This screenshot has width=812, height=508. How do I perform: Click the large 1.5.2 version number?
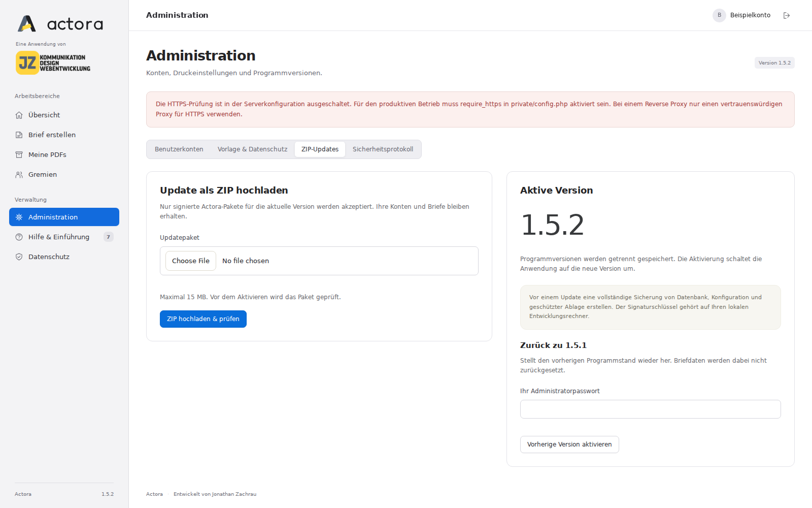click(x=553, y=225)
